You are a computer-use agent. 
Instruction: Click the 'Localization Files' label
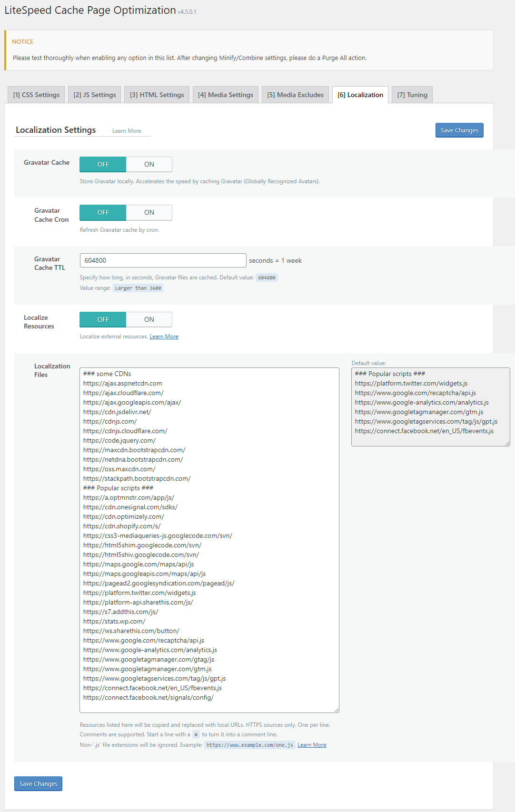click(x=52, y=370)
